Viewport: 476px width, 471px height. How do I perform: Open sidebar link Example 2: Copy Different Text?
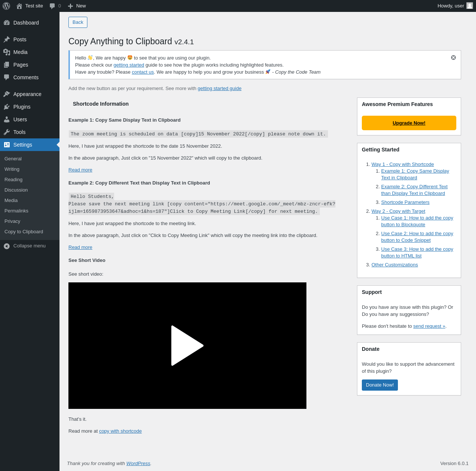click(x=414, y=190)
